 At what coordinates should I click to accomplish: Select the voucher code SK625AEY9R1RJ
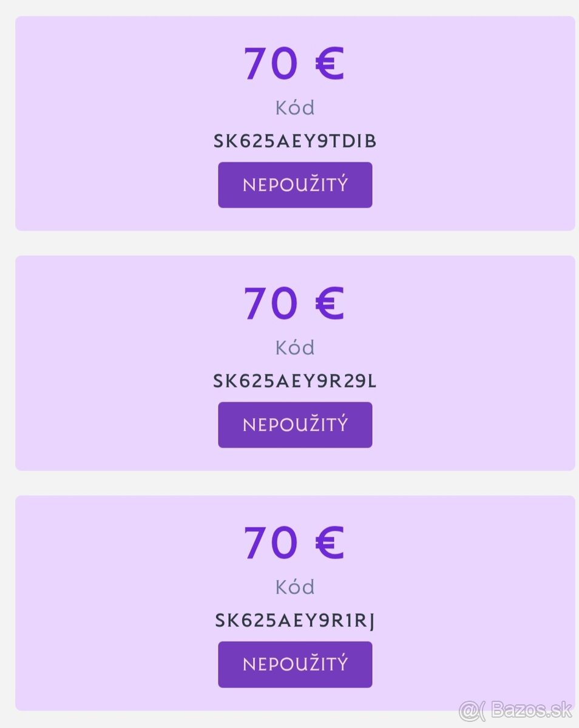click(x=295, y=621)
